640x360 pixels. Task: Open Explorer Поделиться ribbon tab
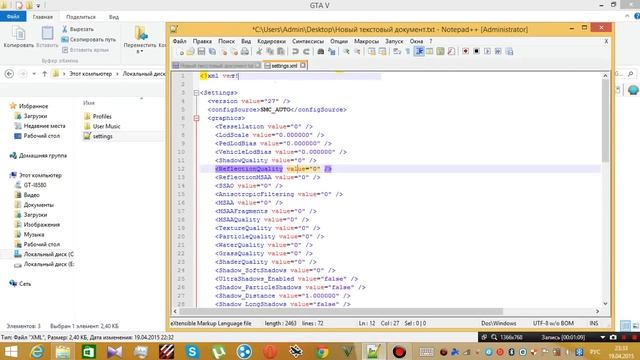pyautogui.click(x=80, y=17)
